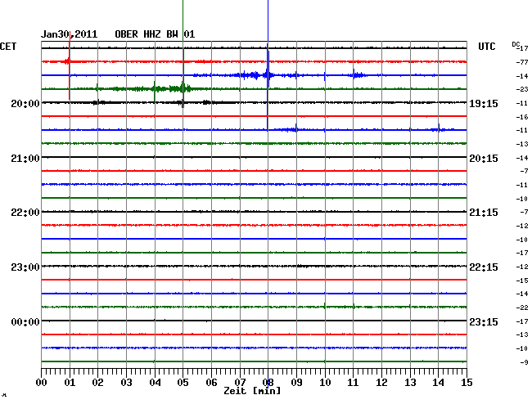Click minute 07 on the time axis

[240, 383]
